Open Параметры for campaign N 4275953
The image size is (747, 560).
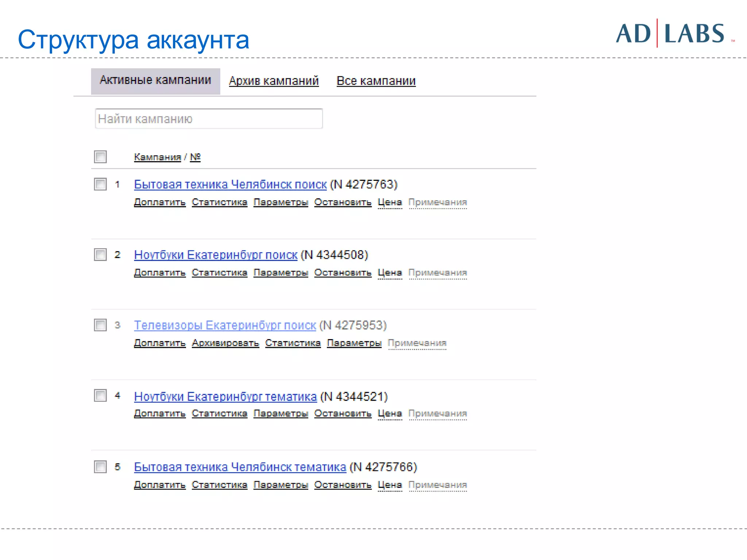point(354,343)
